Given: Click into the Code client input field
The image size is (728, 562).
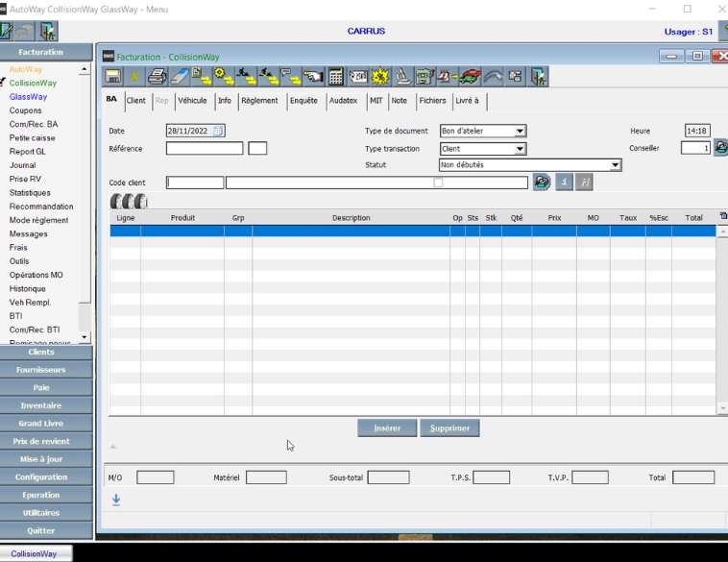Looking at the screenshot, I should pyautogui.click(x=195, y=183).
